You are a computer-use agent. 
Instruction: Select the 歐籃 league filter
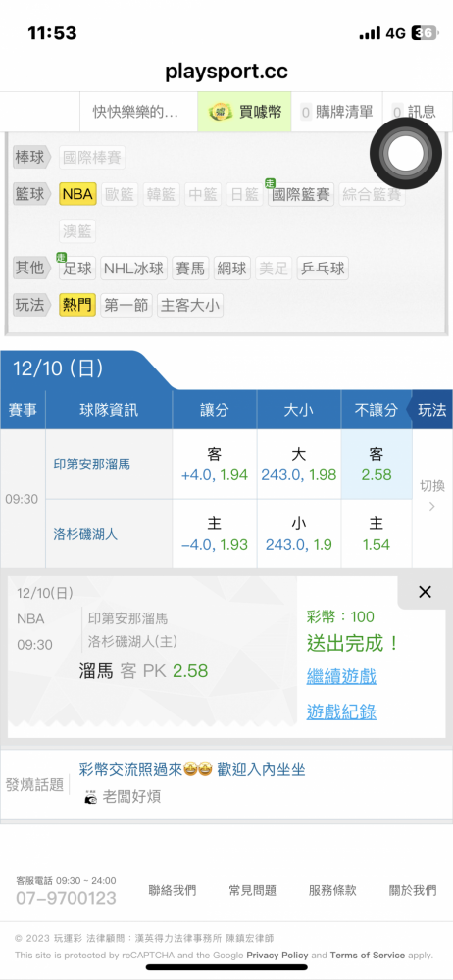point(119,194)
